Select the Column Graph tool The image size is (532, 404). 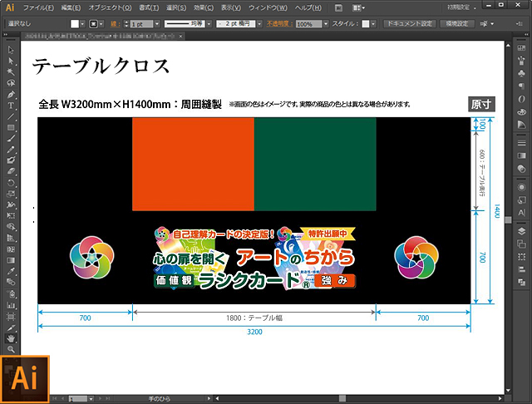coord(11,305)
